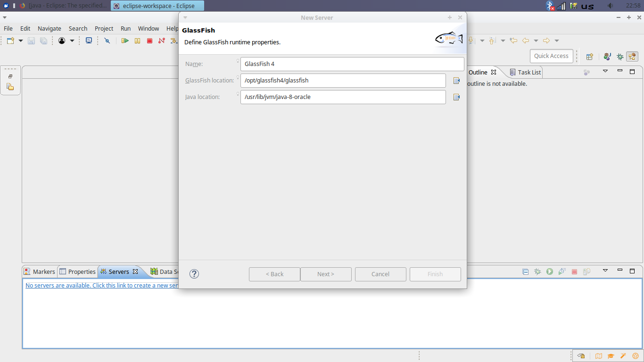644x362 pixels.
Task: Click the '< Back' button
Action: pyautogui.click(x=274, y=274)
